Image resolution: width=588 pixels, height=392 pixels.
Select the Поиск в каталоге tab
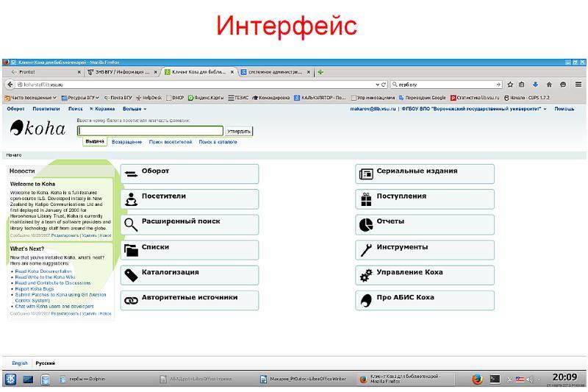click(x=218, y=141)
